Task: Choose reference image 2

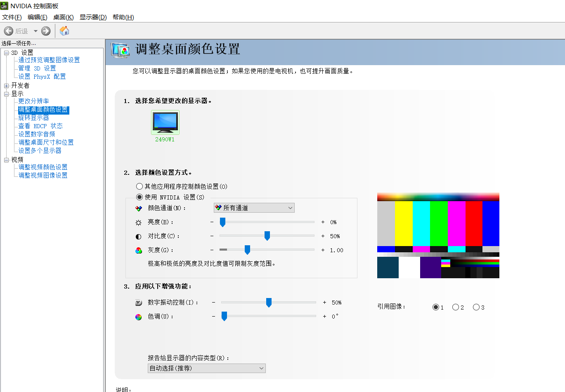Action: point(456,307)
